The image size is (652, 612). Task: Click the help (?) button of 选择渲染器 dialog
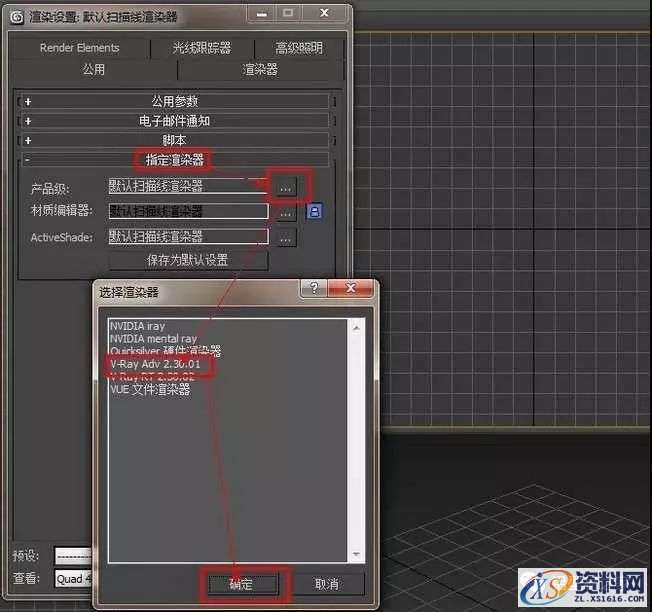click(x=314, y=288)
